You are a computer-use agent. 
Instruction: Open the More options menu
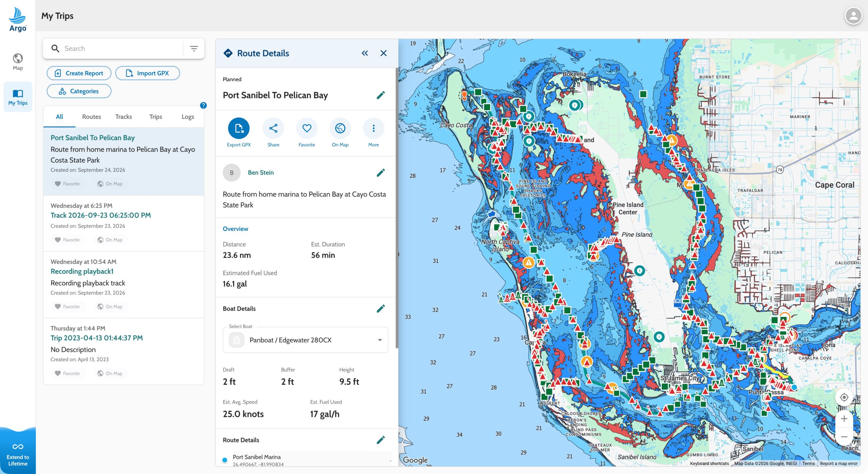click(x=373, y=129)
